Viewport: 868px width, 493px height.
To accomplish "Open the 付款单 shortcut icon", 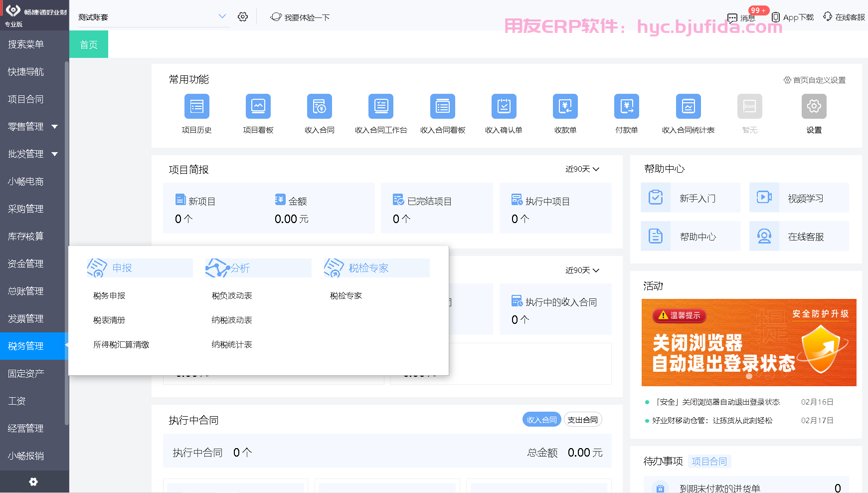I will [x=627, y=106].
